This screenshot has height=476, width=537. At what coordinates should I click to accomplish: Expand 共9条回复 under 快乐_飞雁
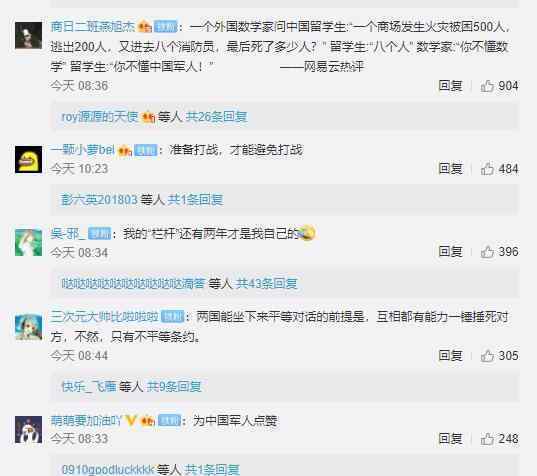[174, 387]
